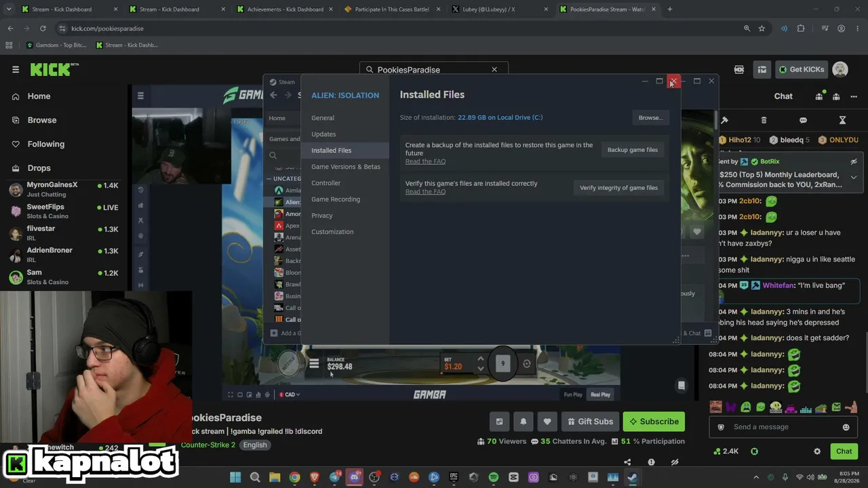Click the pin icon in chat toolbar
The image size is (868, 488).
point(724,121)
